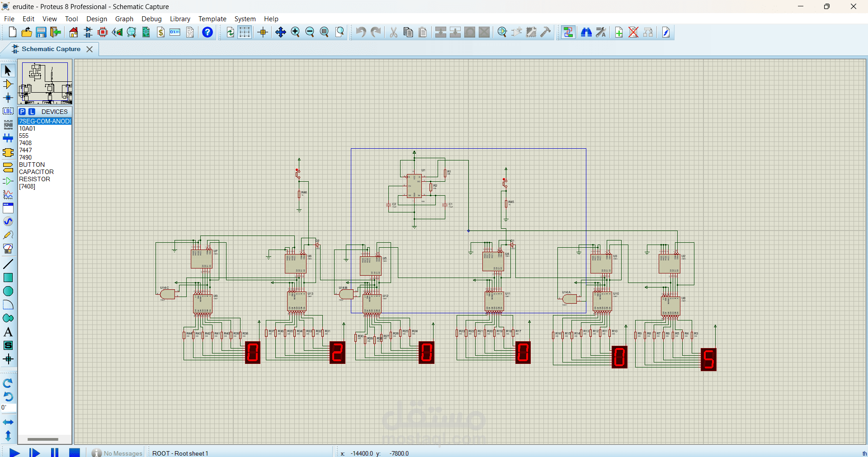Zoom to a selected area

click(340, 32)
